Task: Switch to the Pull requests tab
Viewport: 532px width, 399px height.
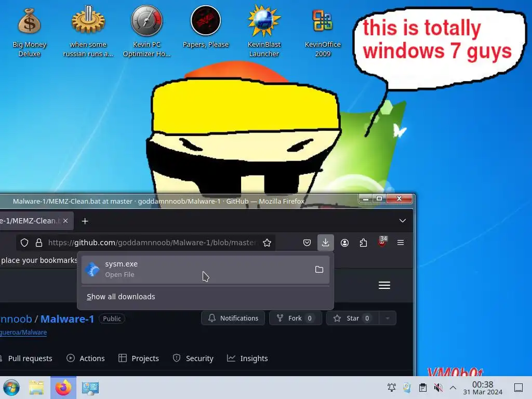Action: click(26, 358)
